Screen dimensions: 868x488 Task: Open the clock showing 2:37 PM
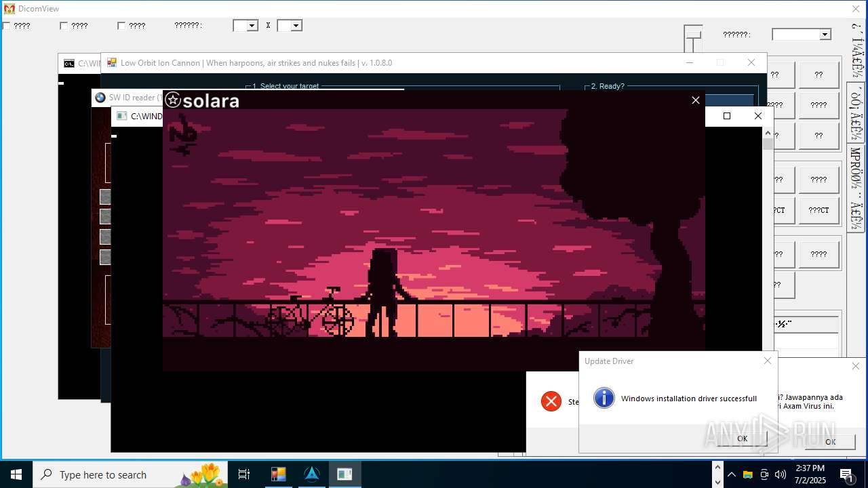point(810,474)
